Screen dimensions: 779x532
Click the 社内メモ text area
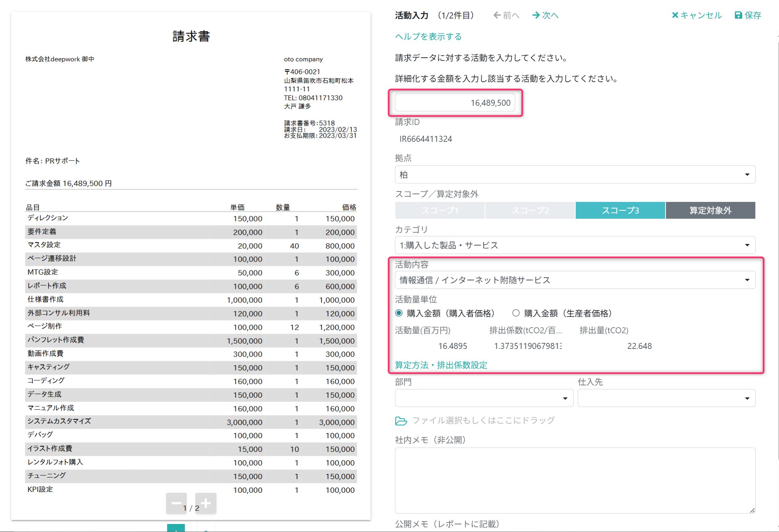pos(575,480)
